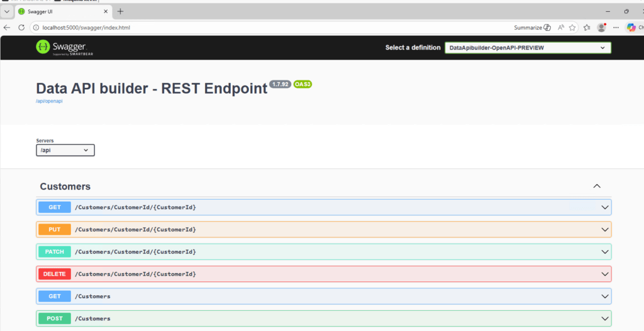644x331 pixels.
Task: Add this page to favorites star icon
Action: [573, 28]
